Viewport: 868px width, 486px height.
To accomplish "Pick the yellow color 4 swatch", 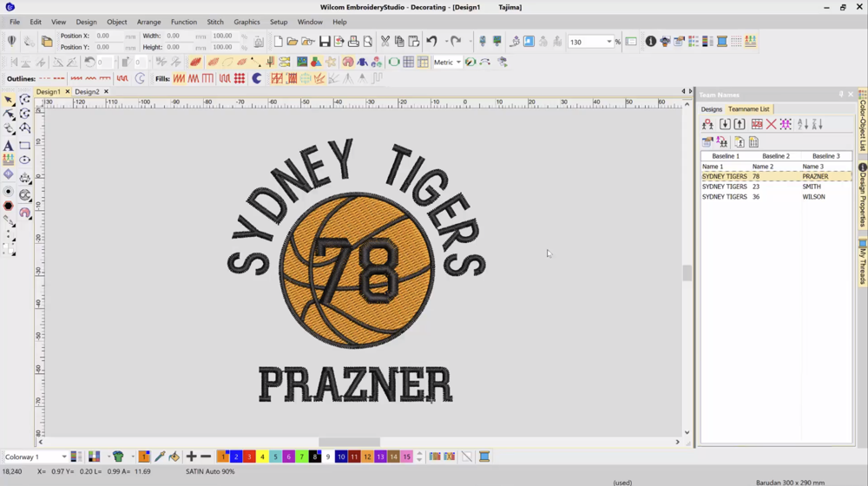I will pyautogui.click(x=262, y=456).
